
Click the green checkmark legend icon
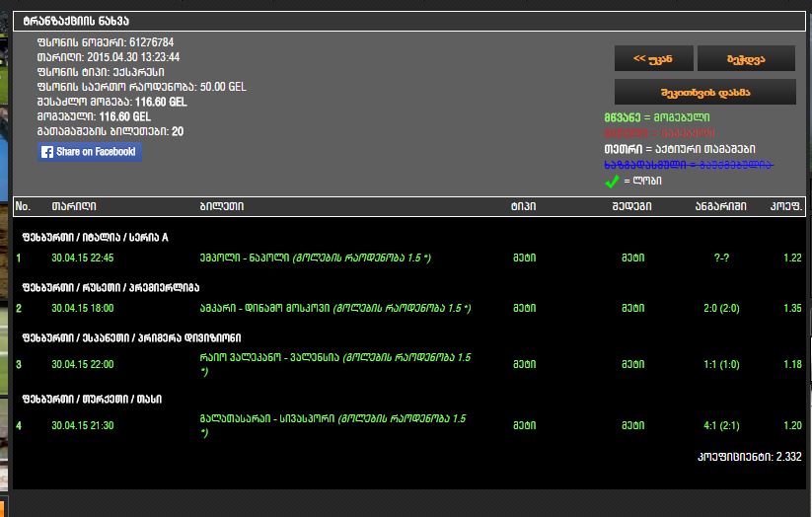click(612, 182)
